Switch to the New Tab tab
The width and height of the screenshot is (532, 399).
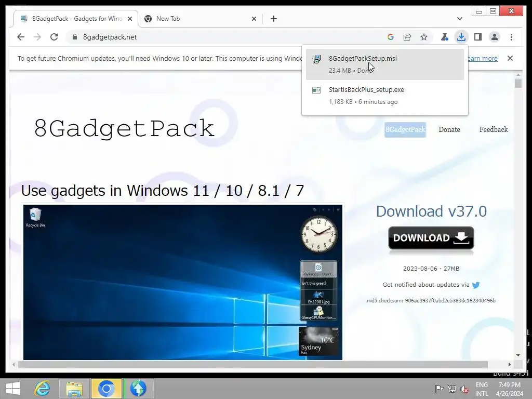pyautogui.click(x=200, y=19)
